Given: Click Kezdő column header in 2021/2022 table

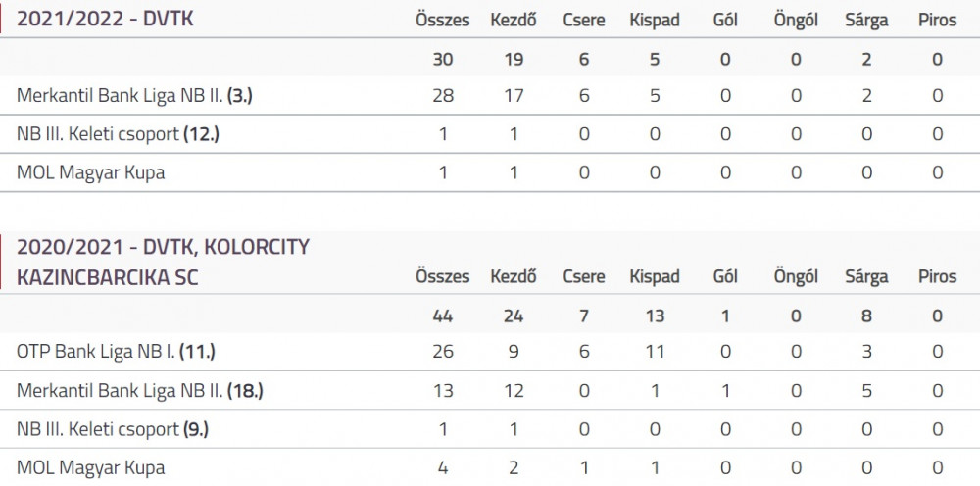Looking at the screenshot, I should (x=514, y=20).
